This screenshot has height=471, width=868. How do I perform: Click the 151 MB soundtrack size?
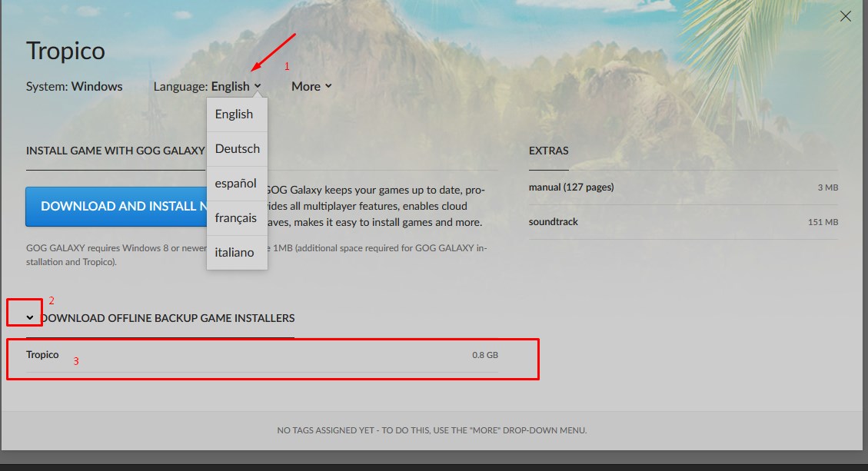coord(823,222)
